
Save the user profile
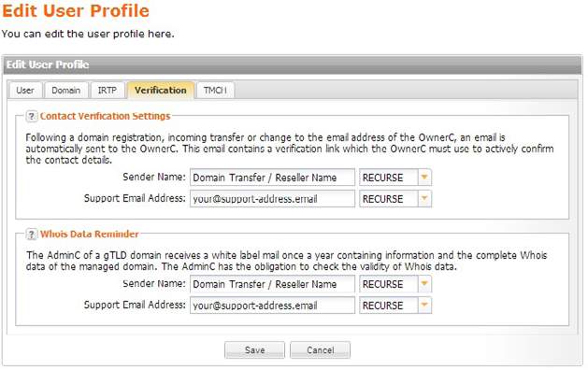pos(254,349)
